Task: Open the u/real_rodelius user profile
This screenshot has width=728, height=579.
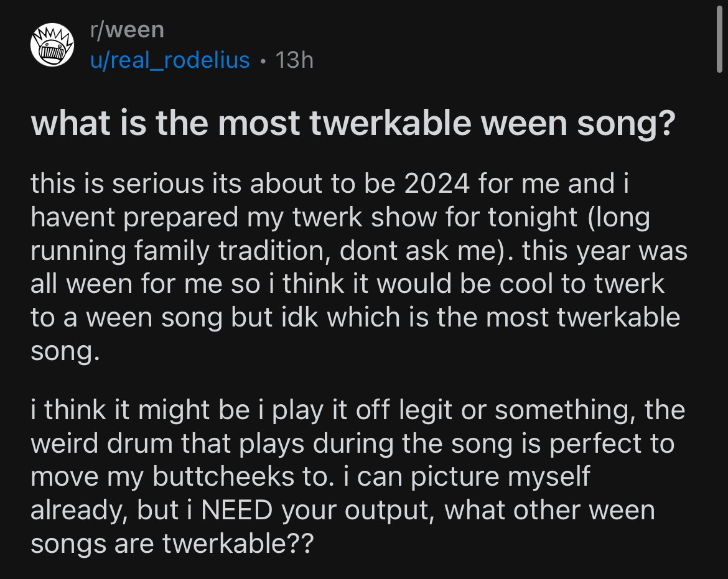Action: point(170,60)
